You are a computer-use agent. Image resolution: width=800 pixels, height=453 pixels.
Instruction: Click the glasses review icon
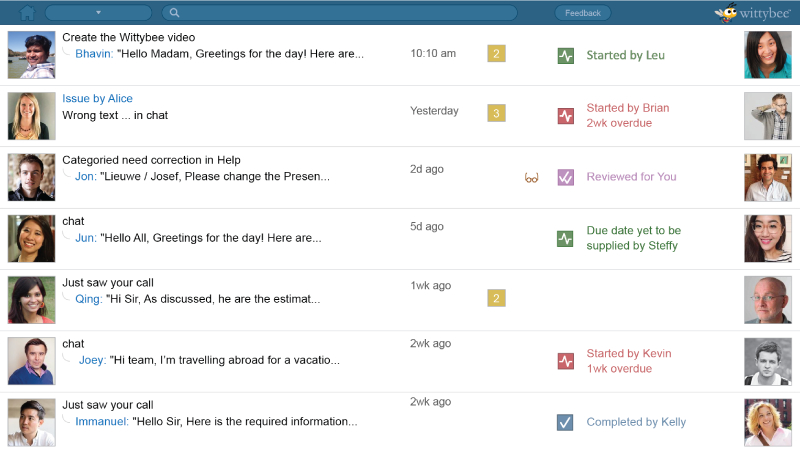click(531, 178)
